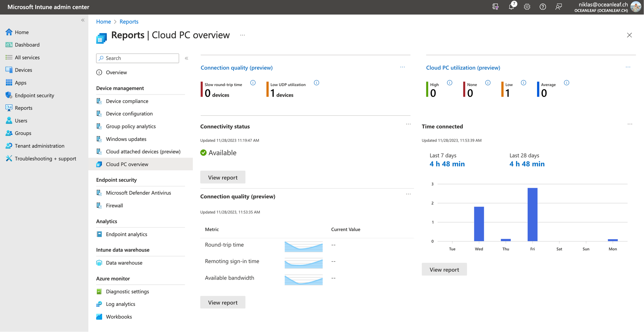Click the info icon beside Low UDP utilization

[317, 83]
